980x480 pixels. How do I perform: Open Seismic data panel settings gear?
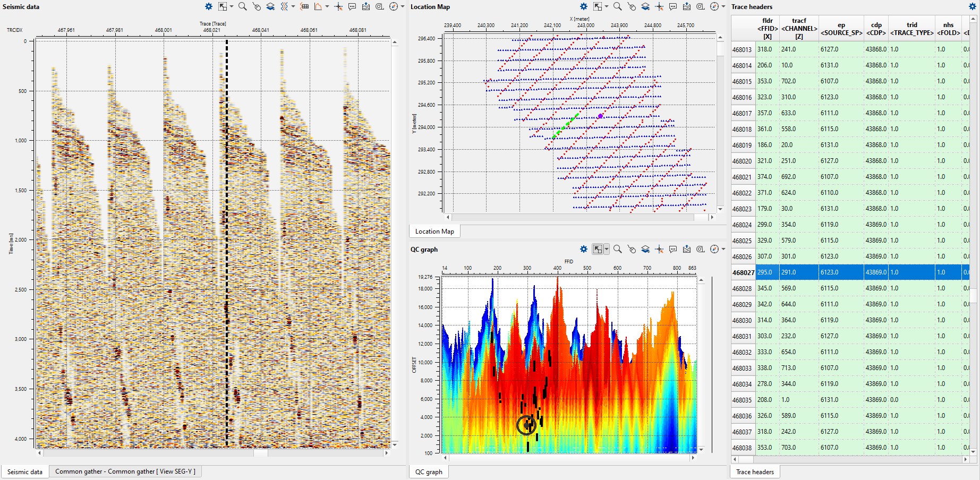click(x=209, y=6)
